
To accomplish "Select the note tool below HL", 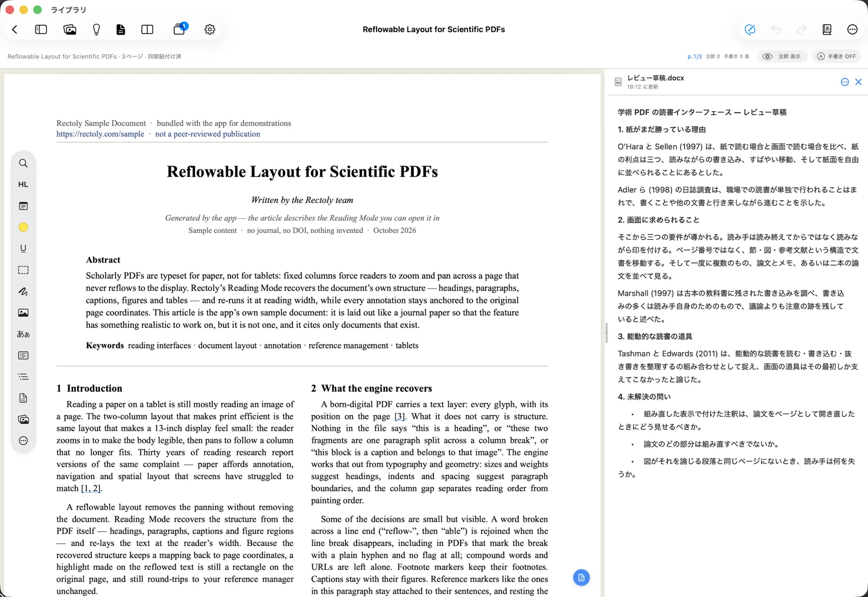I will point(23,206).
